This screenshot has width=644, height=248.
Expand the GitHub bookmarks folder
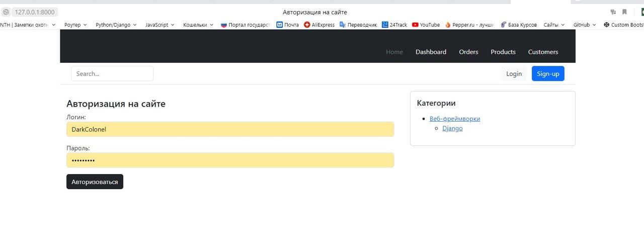pyautogui.click(x=585, y=25)
